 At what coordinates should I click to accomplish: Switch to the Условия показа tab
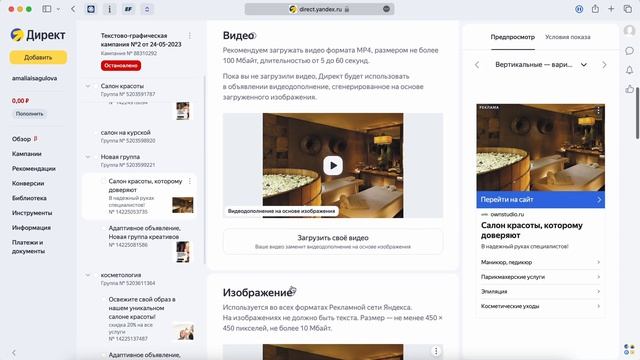(x=568, y=37)
